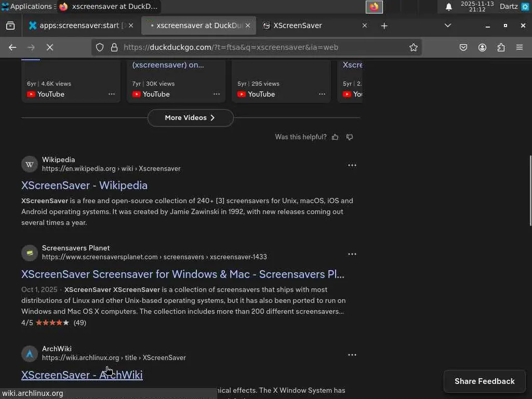Click the YouTube icon on the 295 views video
Viewport: 532px width, 399px height.
(x=242, y=94)
